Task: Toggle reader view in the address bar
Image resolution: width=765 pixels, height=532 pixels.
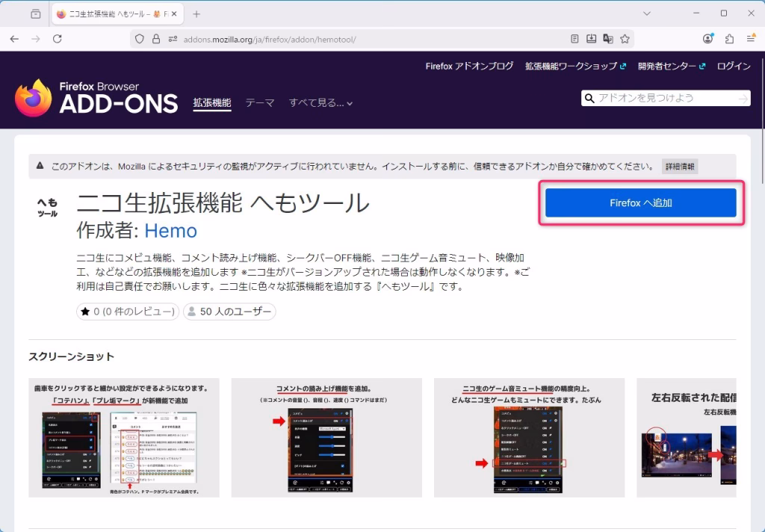Action: [574, 39]
